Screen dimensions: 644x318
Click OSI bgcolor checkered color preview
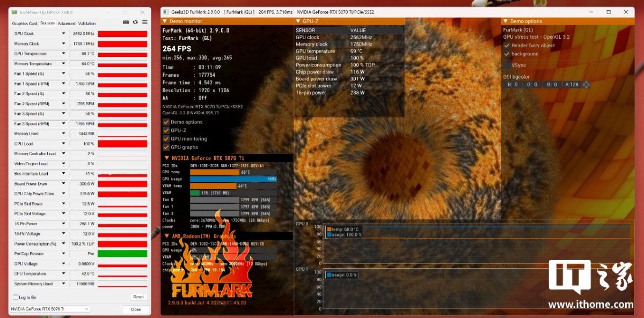[587, 84]
